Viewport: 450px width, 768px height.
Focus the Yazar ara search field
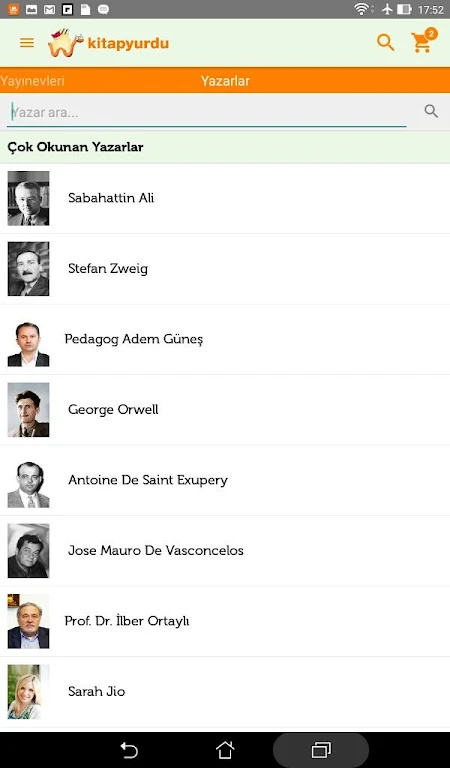click(207, 113)
